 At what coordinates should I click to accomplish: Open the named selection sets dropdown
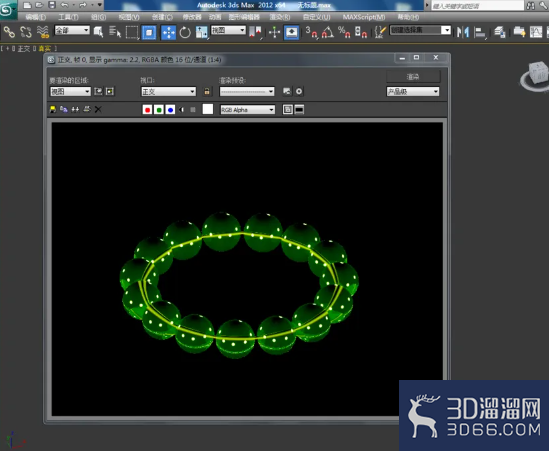coord(420,30)
